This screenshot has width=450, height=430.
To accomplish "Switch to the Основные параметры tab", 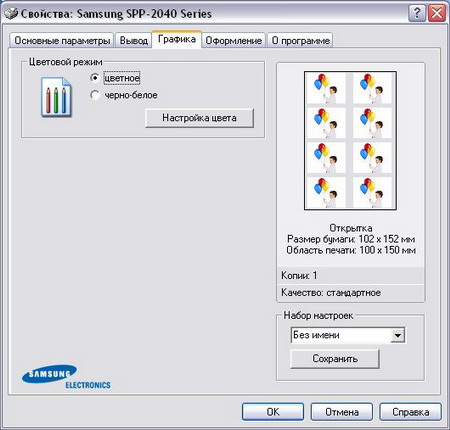I will 62,41.
